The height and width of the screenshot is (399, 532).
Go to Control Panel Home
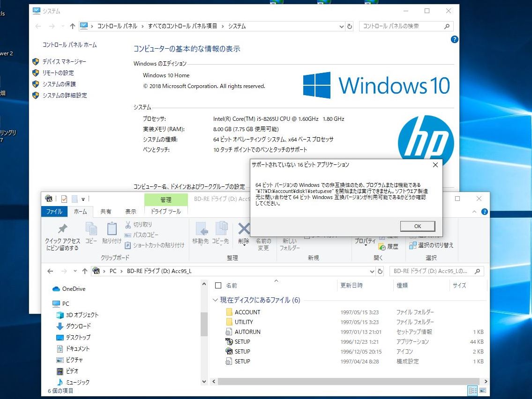pos(69,45)
